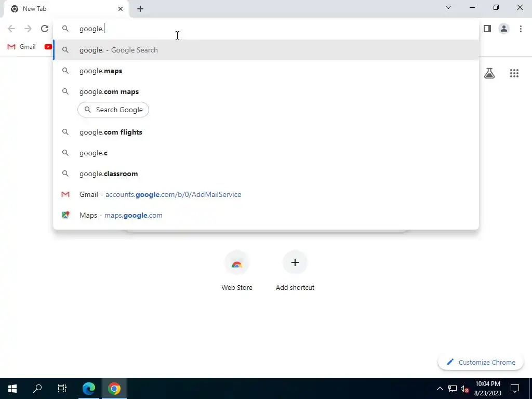Go forward using the forward arrow
Image resolution: width=532 pixels, height=399 pixels.
(x=28, y=29)
